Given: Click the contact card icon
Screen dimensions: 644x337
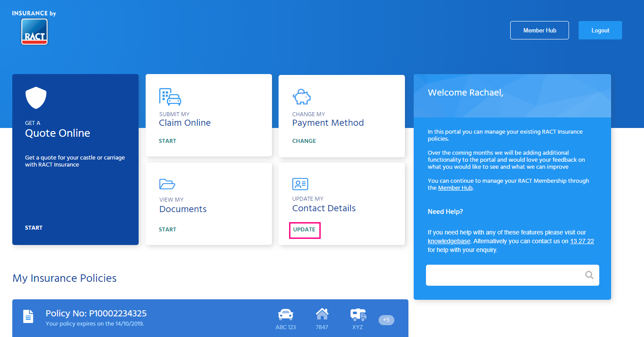Looking at the screenshot, I should click(301, 184).
